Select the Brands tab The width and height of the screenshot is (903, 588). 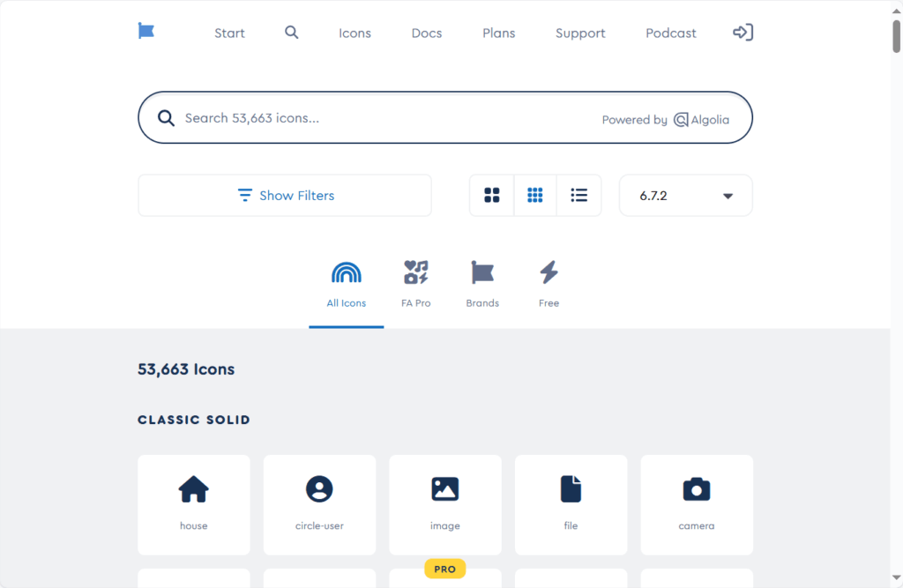482,287
